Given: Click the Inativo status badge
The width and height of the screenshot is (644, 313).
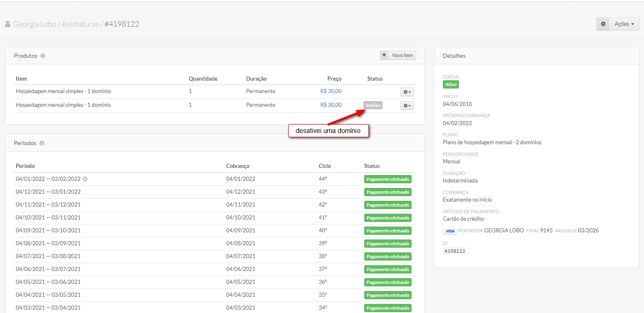Looking at the screenshot, I should click(373, 105).
